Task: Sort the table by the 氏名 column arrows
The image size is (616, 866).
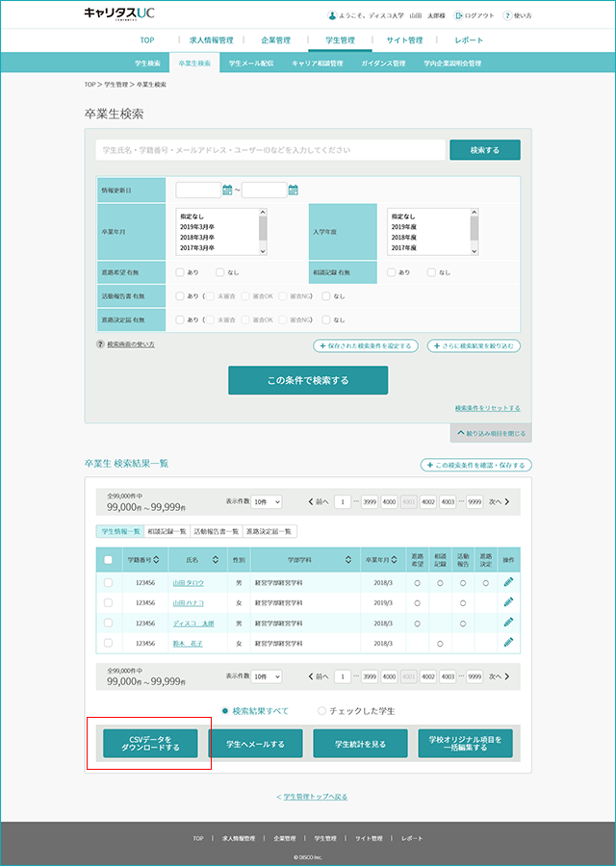Action: click(216, 560)
